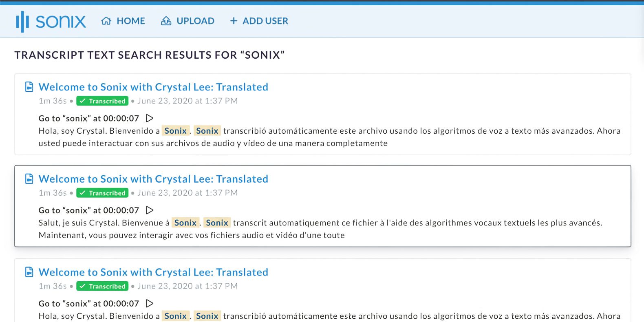Click the document icon on the second search result
This screenshot has width=644, height=322.
(x=29, y=178)
